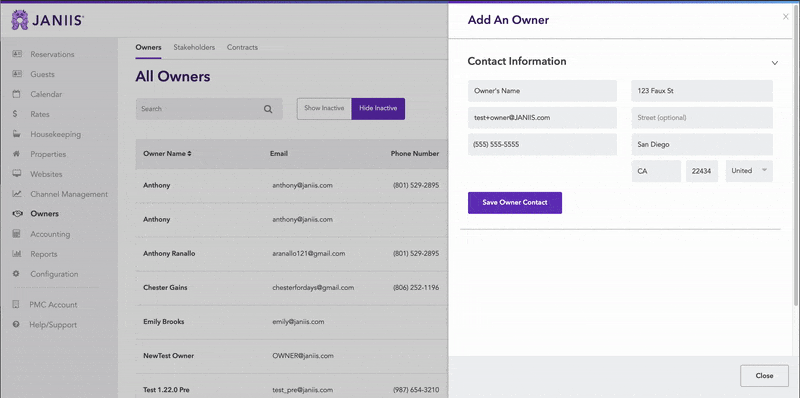Click the search magnifier icon
The width and height of the screenshot is (800, 398).
(268, 109)
